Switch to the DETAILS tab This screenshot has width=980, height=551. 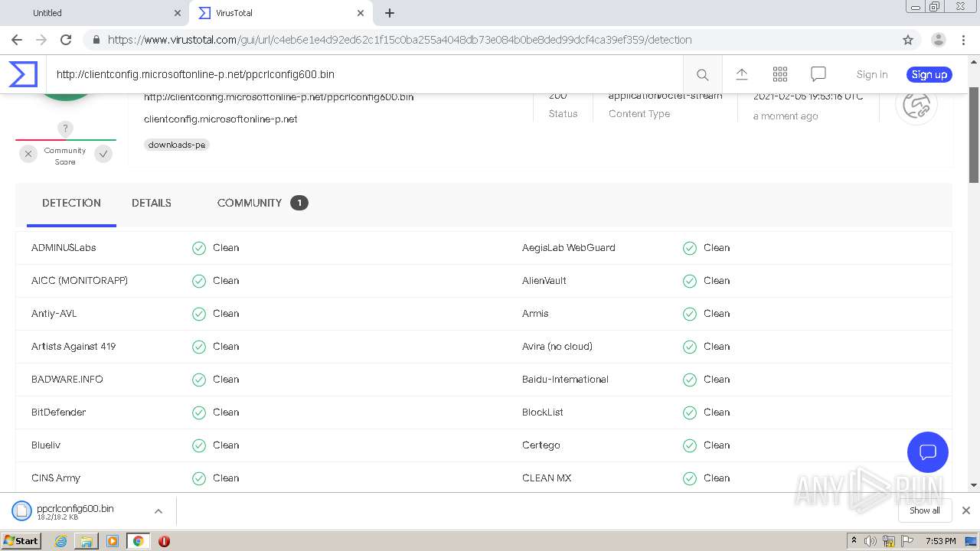pos(152,203)
